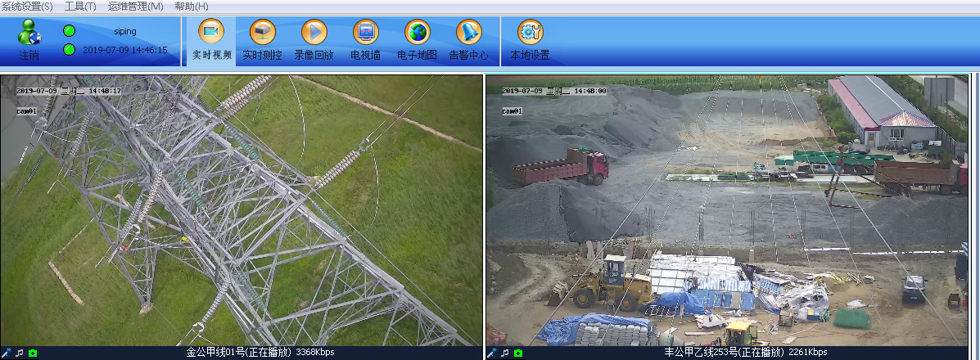Open the 工具(T) menu
The width and height of the screenshot is (980, 360).
pyautogui.click(x=80, y=7)
